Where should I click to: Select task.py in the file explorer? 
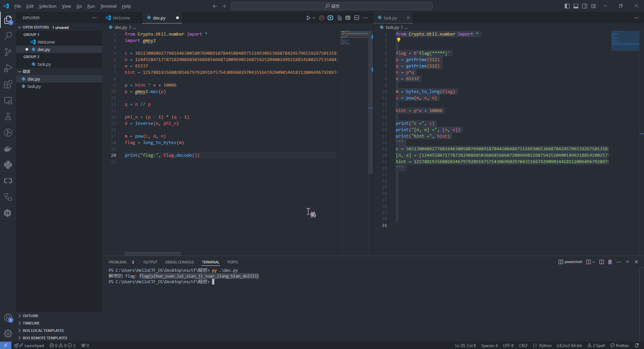(x=34, y=86)
